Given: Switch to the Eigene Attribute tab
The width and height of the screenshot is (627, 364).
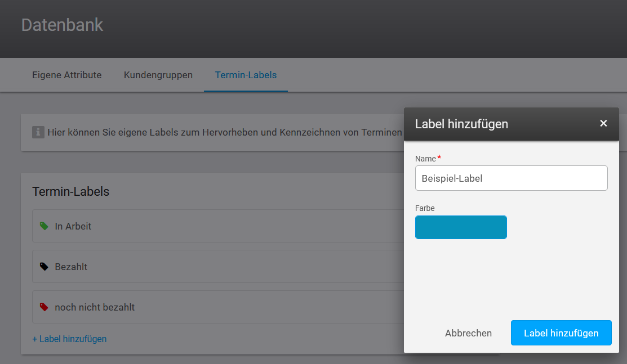Looking at the screenshot, I should [66, 75].
